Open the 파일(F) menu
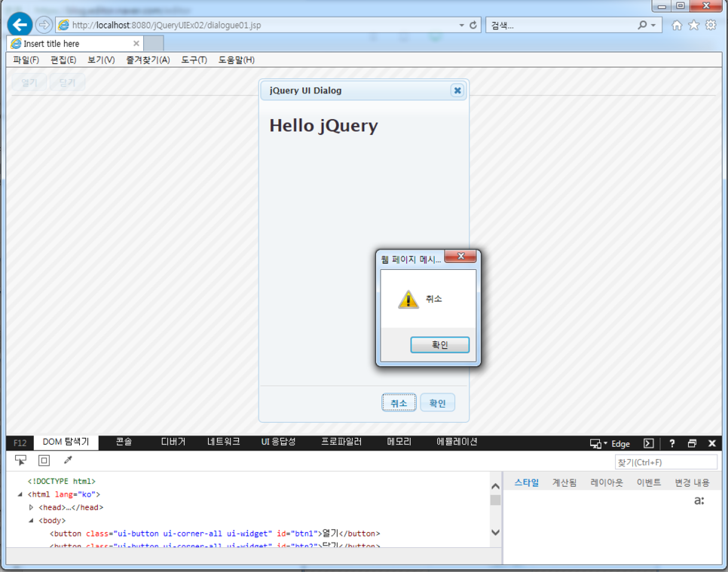Viewport: 728px width, 572px height. 26,60
